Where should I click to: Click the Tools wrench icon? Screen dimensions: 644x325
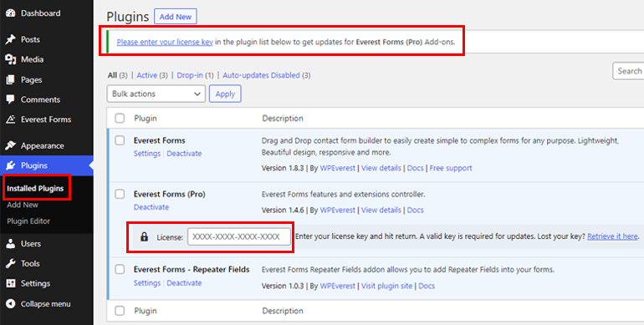pos(11,263)
